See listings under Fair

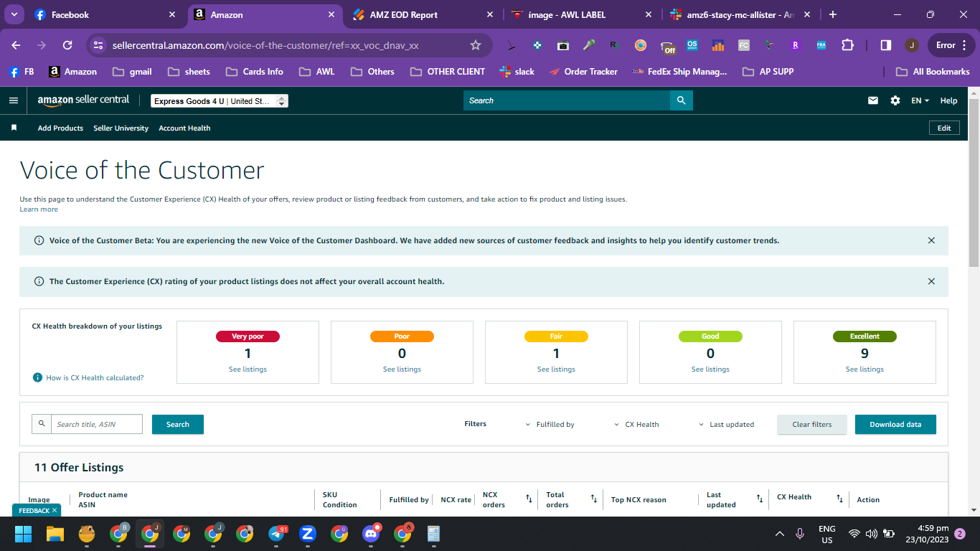[x=556, y=369]
